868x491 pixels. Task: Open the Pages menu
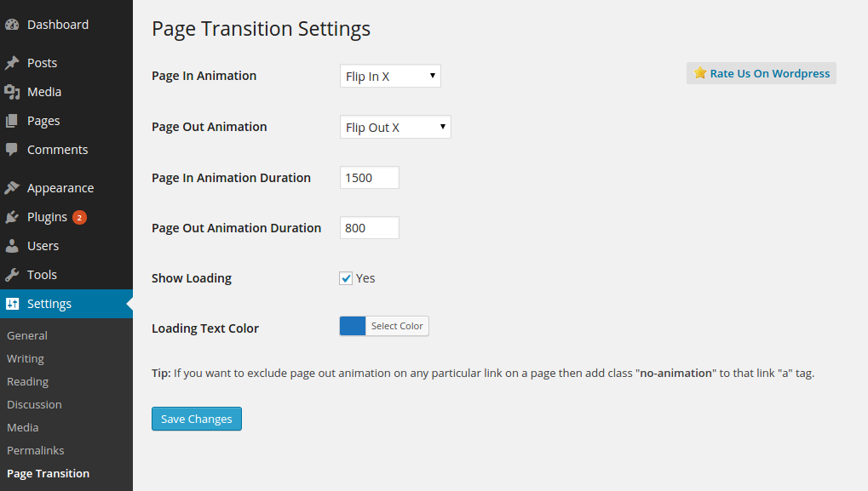(66, 121)
